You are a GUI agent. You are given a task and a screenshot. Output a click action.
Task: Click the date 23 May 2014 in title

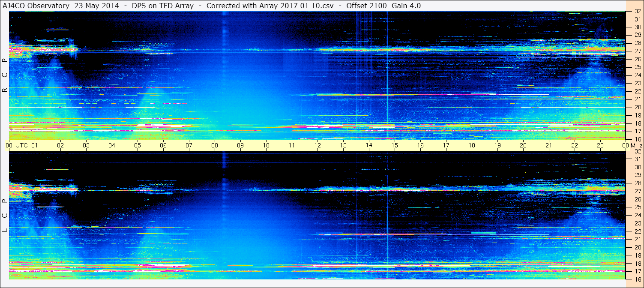coord(97,6)
